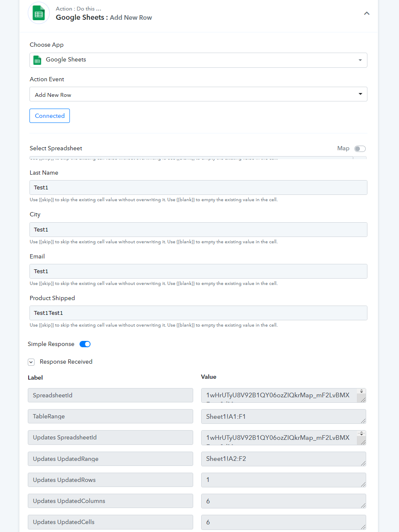The height and width of the screenshot is (532, 399).
Task: Click the Sheet1!A1:F1 value box
Action: coord(283,416)
